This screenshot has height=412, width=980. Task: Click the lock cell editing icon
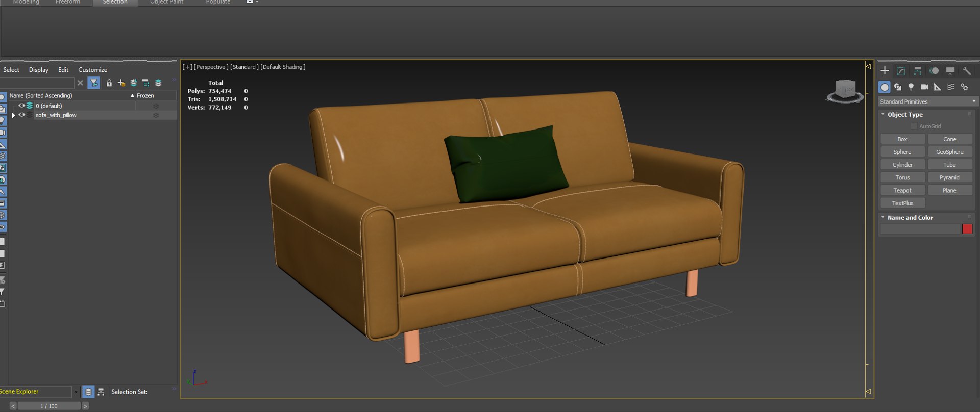point(109,83)
